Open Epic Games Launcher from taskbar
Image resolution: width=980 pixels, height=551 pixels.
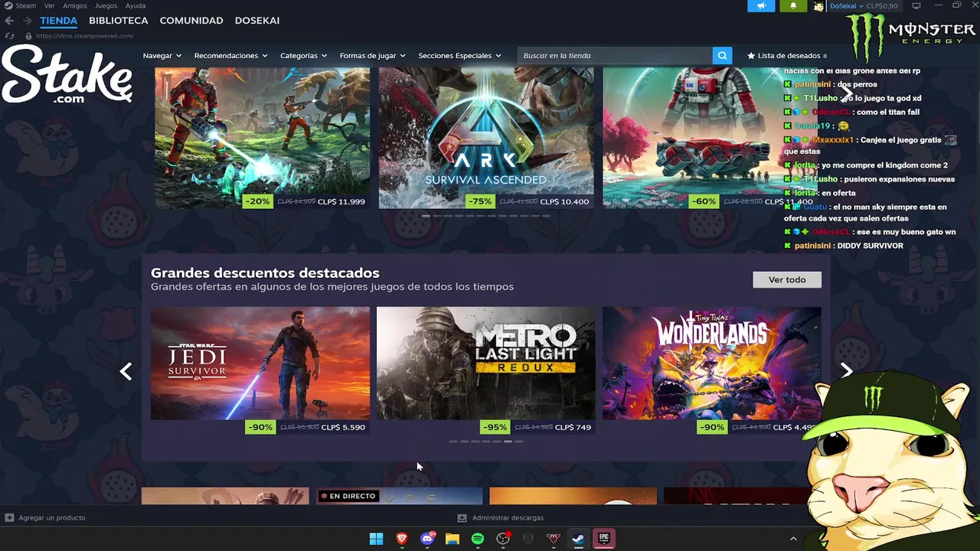coord(604,539)
